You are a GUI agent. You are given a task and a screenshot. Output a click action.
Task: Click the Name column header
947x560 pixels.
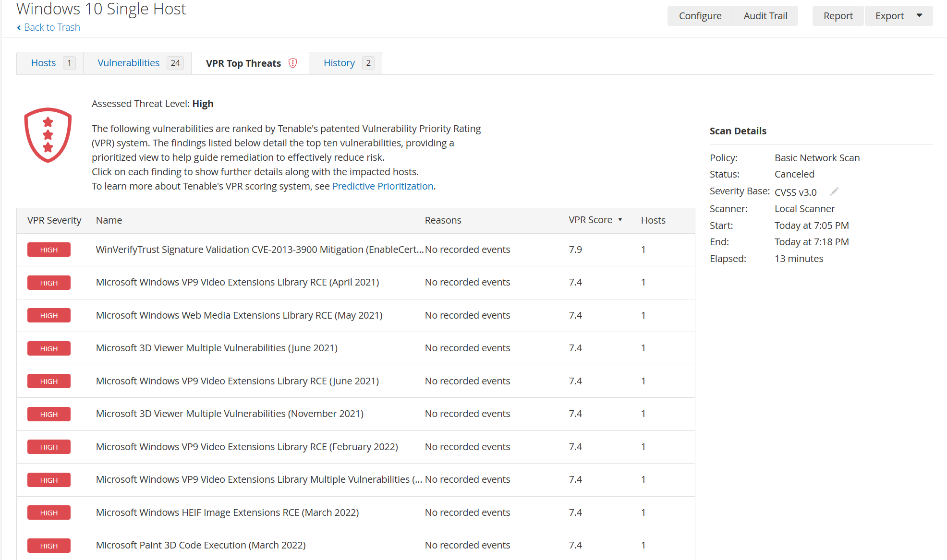click(x=109, y=220)
